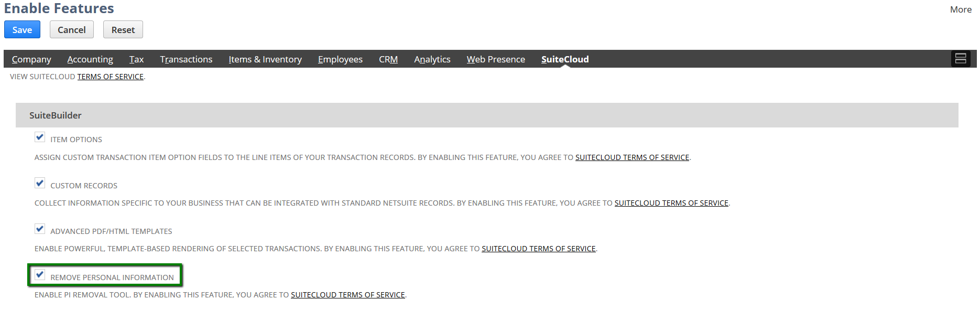Open the Company tab
Viewport: 980px width, 310px height.
tap(31, 59)
